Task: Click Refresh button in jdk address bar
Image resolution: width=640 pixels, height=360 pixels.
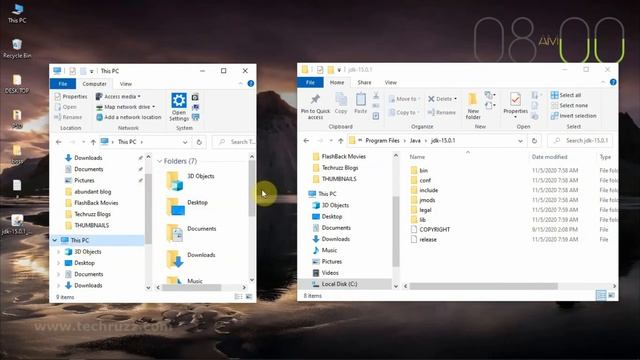Action: (x=534, y=141)
